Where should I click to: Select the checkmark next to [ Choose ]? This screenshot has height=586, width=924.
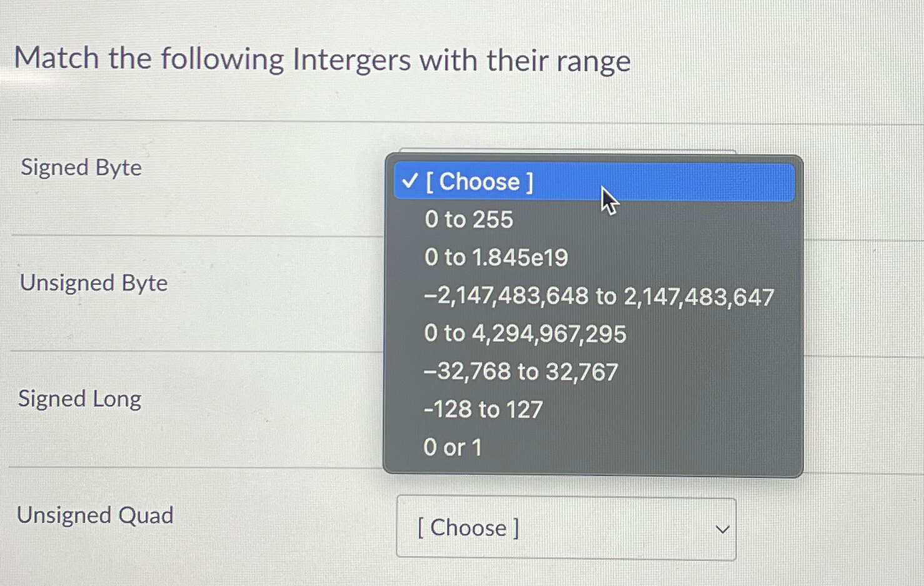click(x=411, y=182)
